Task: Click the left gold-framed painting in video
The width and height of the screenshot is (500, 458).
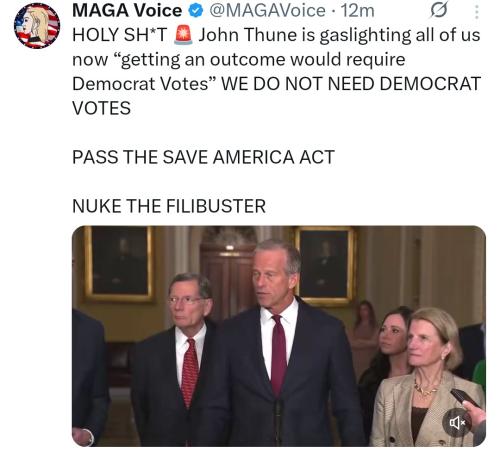Action: 119,264
